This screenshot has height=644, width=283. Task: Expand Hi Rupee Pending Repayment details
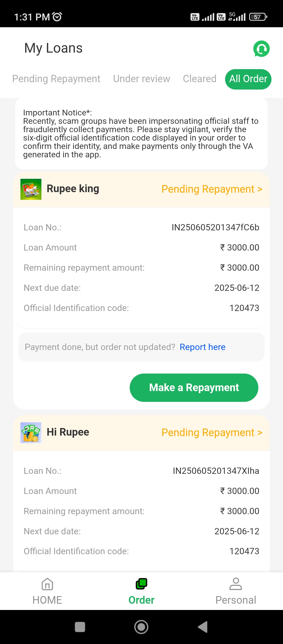click(212, 432)
